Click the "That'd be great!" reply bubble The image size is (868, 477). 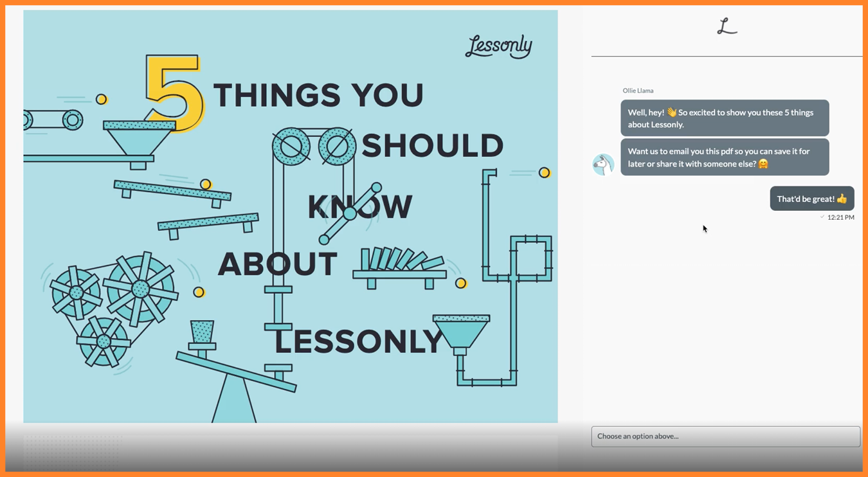click(812, 199)
